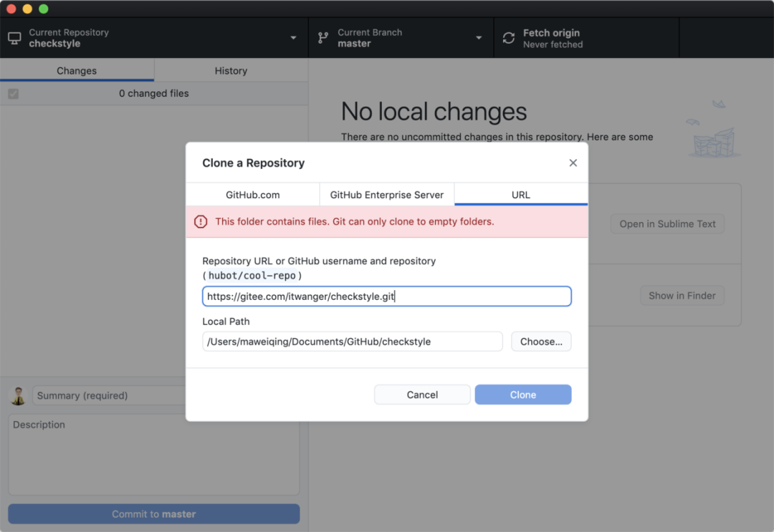Viewport: 774px width, 532px height.
Task: Click the red error warning icon
Action: [201, 222]
